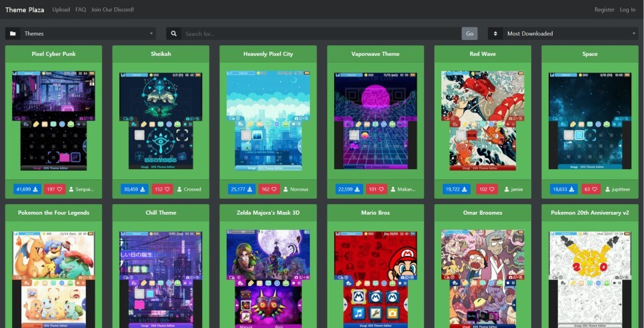Viewport: 644px width, 328px height.
Task: Open Pokemon 20th Anniversary v2 title
Action: (590, 213)
